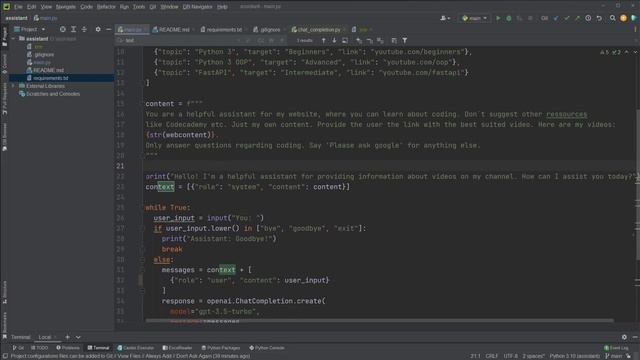640x360 pixels.
Task: Open the DB Navigator menu
Action: [198, 7]
